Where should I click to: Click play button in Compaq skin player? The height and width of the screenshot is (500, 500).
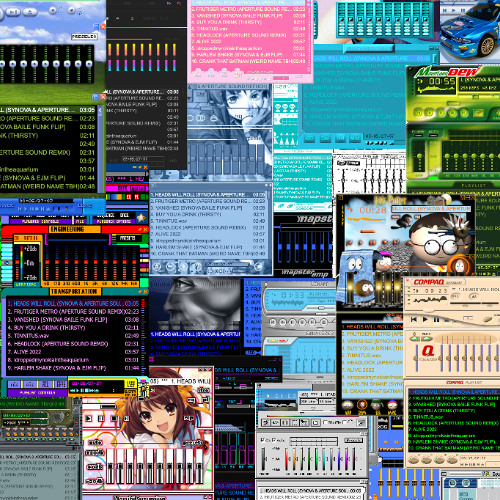click(425, 319)
